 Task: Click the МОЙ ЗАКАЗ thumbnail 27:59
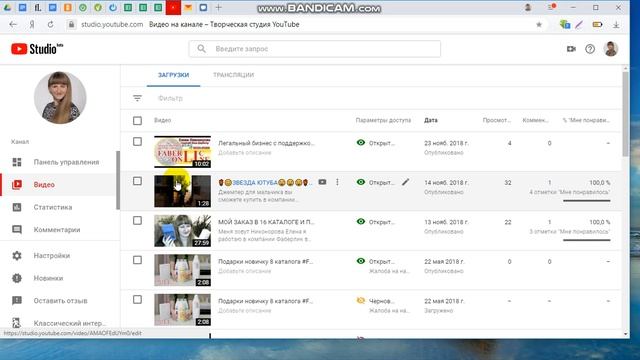[x=182, y=231]
